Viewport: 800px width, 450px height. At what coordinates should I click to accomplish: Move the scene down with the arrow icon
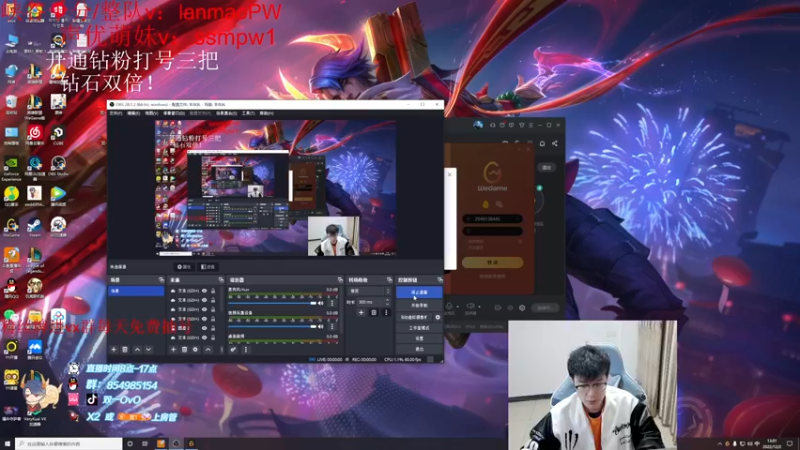pyautogui.click(x=148, y=349)
